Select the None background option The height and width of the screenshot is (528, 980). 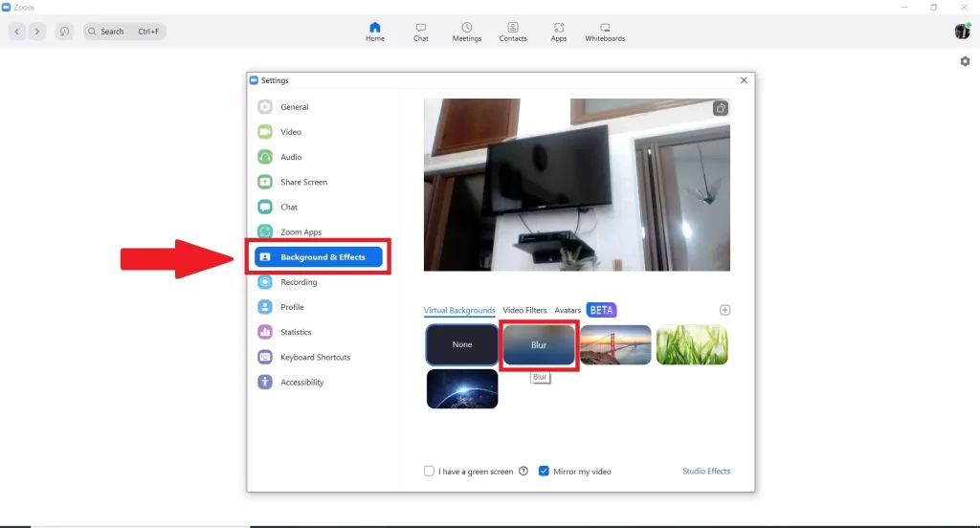(462, 344)
